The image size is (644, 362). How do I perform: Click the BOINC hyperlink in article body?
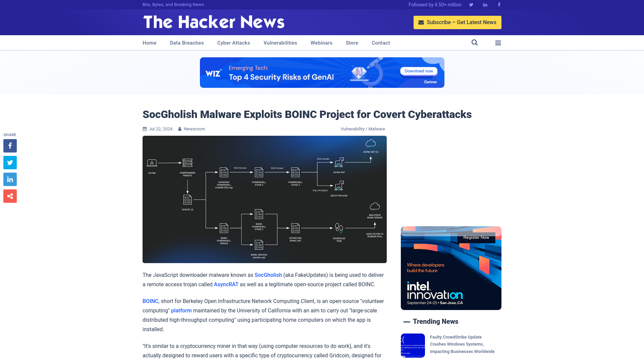pos(150,301)
